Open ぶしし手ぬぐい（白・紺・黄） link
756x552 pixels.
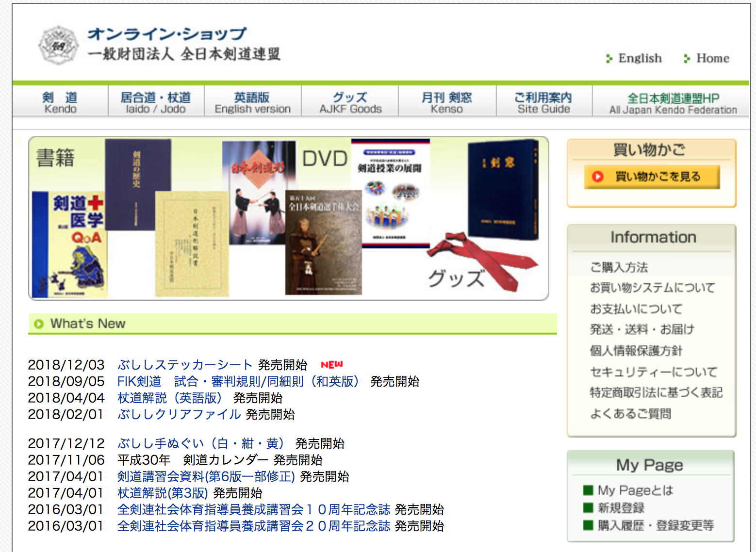point(201,443)
